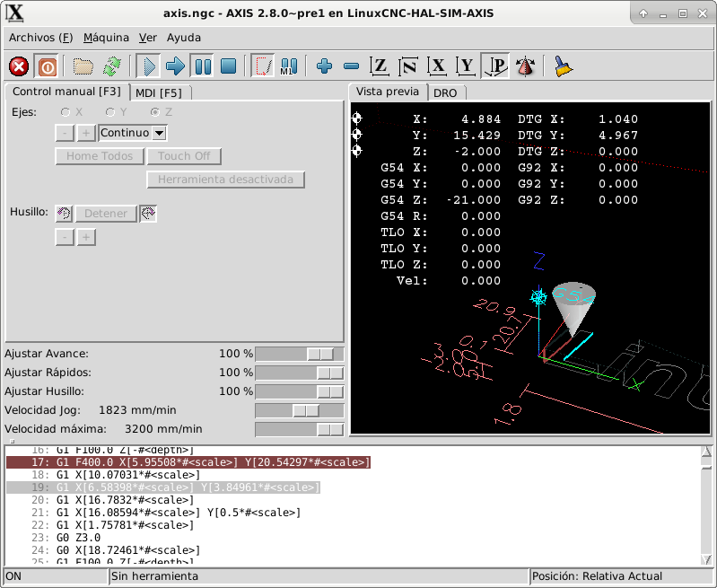Clear live plot with brush icon
Viewport: 717px width, 588px height.
pyautogui.click(x=564, y=66)
